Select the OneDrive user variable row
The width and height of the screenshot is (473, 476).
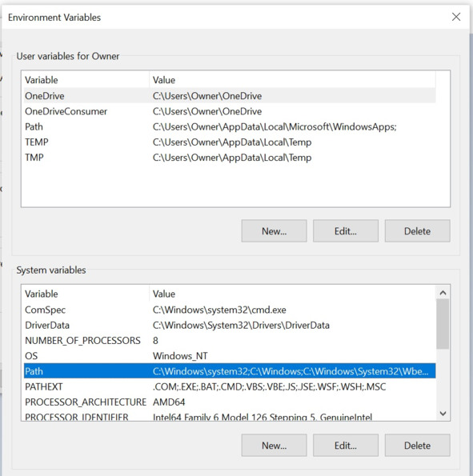[230, 96]
